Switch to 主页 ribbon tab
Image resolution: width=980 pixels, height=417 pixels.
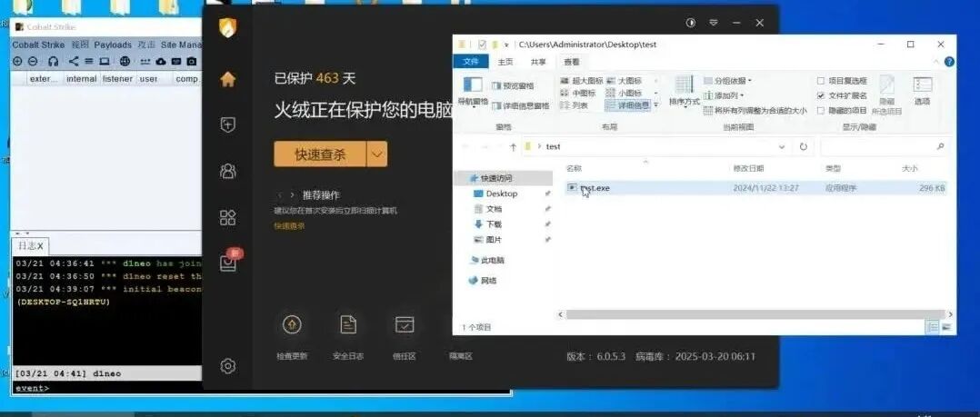(505, 62)
